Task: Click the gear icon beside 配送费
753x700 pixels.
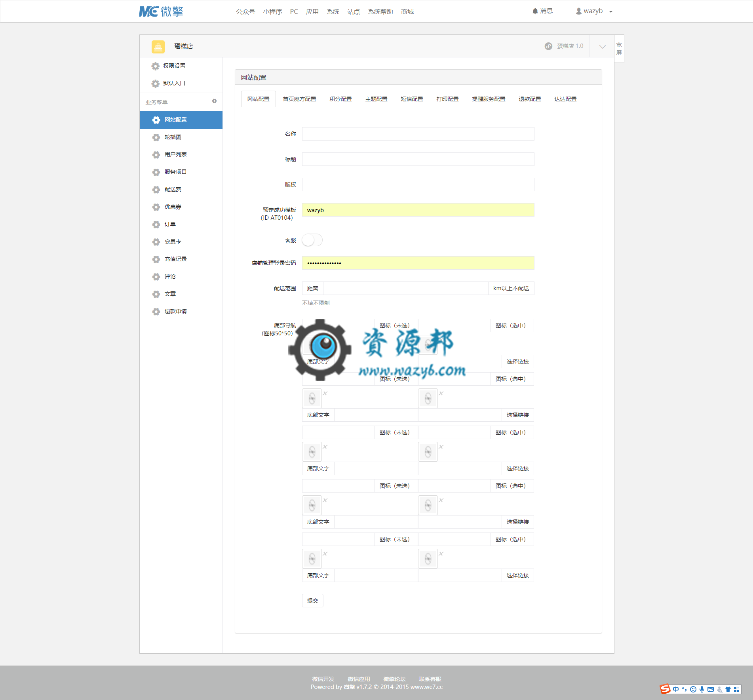Action: (x=156, y=190)
